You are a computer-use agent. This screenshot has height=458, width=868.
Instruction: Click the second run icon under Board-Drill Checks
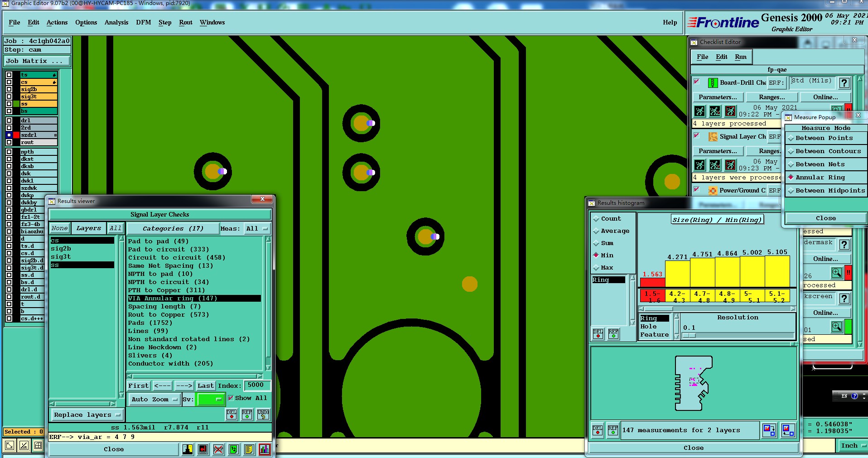pos(715,111)
